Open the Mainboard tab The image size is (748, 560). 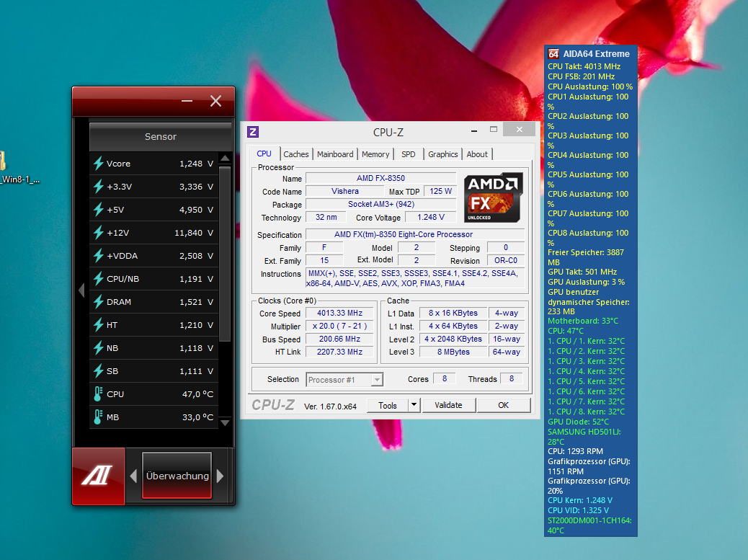(335, 154)
